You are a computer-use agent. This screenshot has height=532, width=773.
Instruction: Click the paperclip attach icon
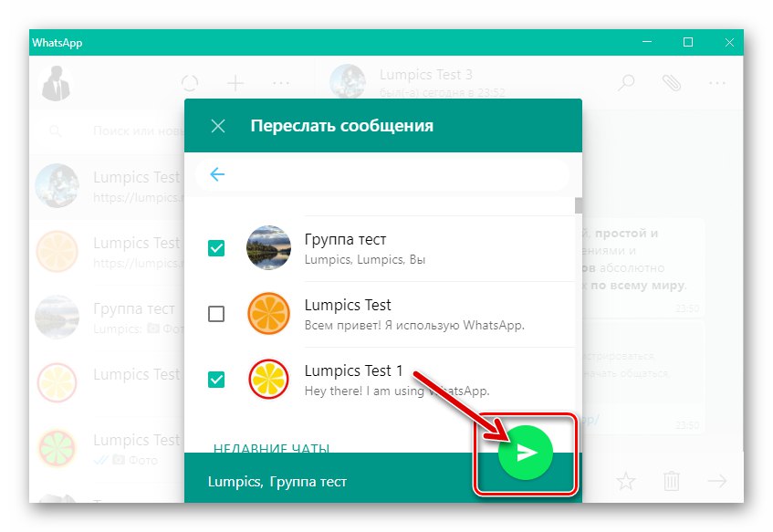(672, 83)
